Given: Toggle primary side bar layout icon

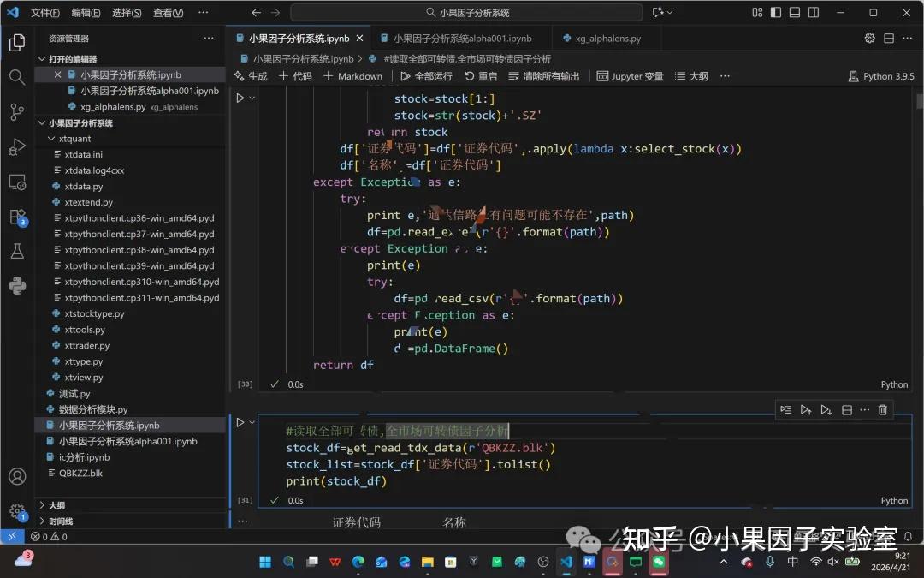Looking at the screenshot, I should pyautogui.click(x=776, y=12).
